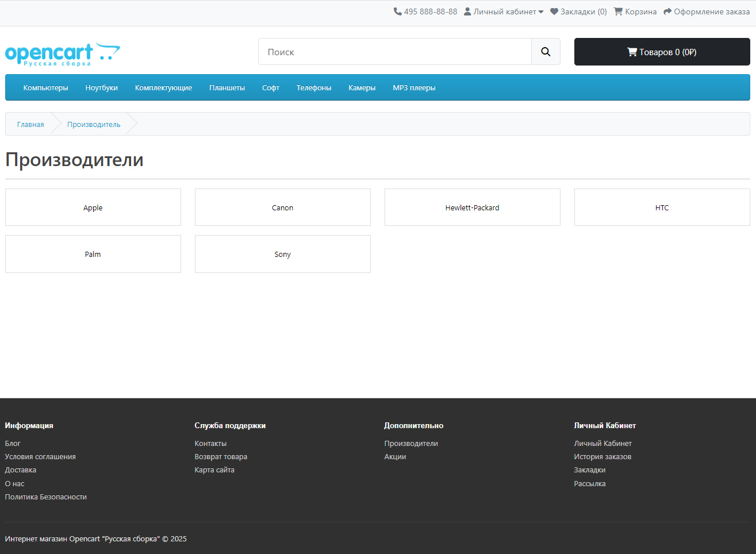
Task: Click Главная in the breadcrumb
Action: 30,124
